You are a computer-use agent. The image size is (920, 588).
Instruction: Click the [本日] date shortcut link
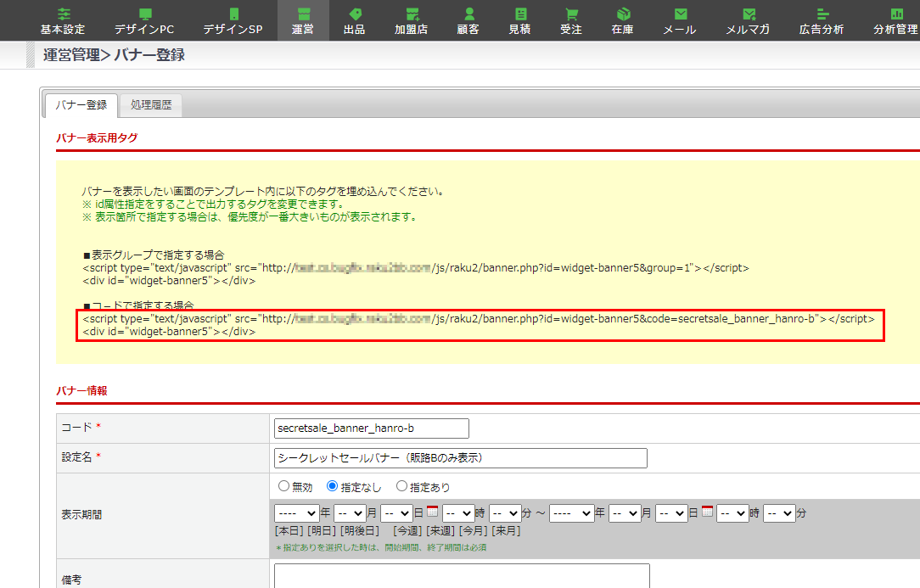pyautogui.click(x=289, y=531)
